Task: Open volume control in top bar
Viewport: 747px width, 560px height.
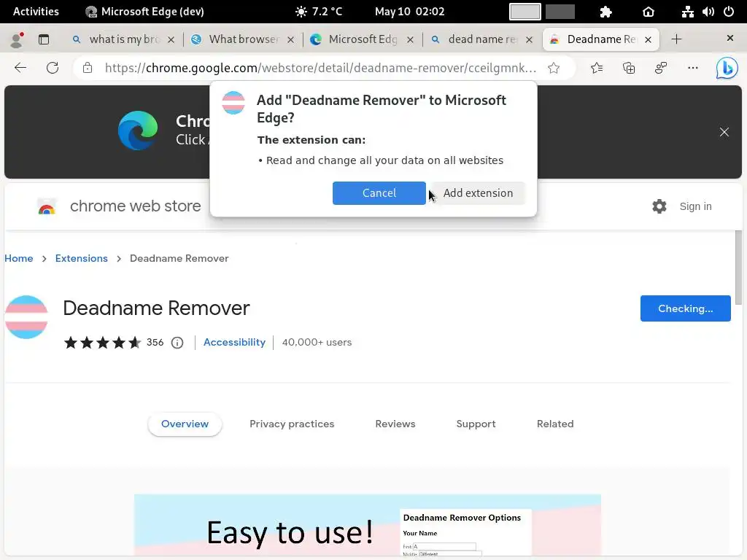Action: (708, 12)
